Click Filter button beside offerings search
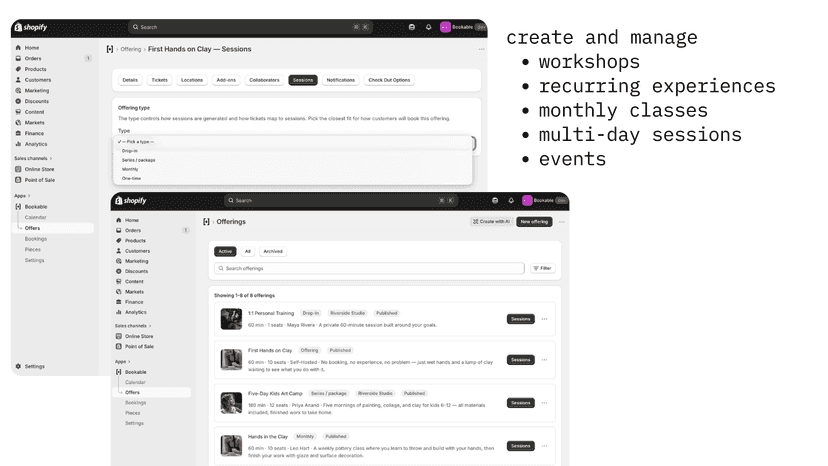 (542, 268)
